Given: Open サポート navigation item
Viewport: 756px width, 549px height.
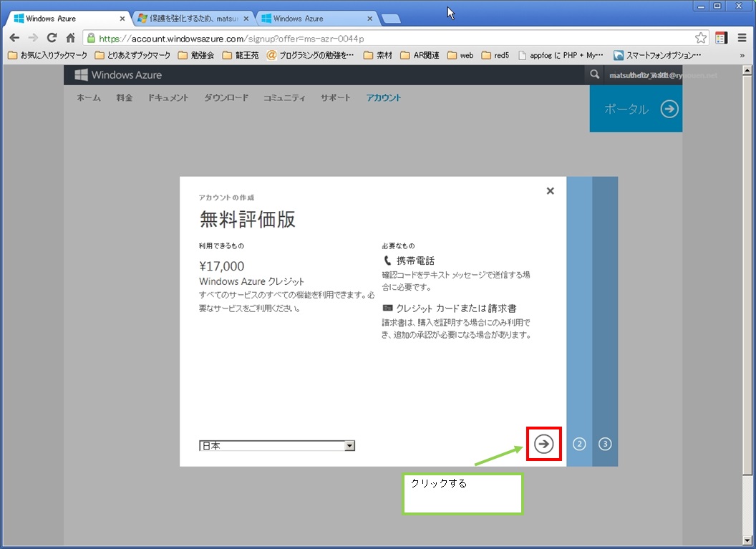Looking at the screenshot, I should pos(335,97).
